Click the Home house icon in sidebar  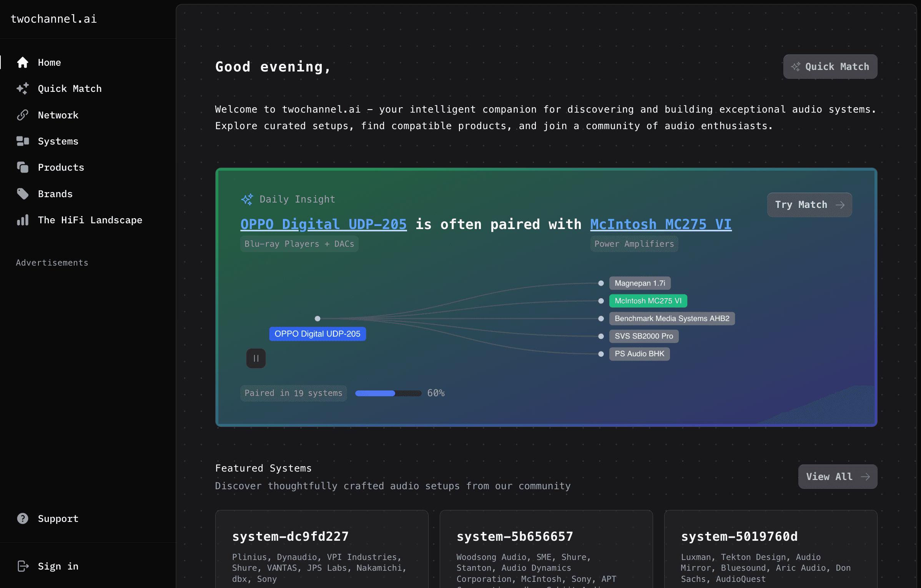pyautogui.click(x=23, y=63)
